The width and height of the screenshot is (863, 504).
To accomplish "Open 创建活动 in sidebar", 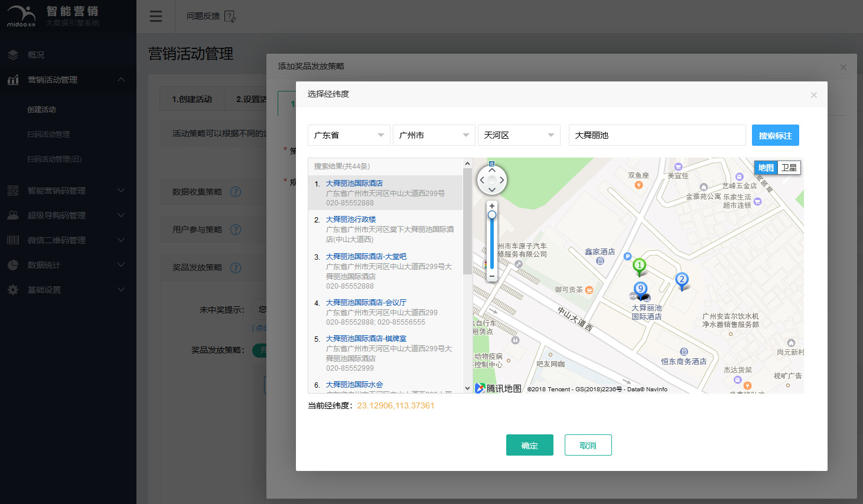I will (41, 110).
